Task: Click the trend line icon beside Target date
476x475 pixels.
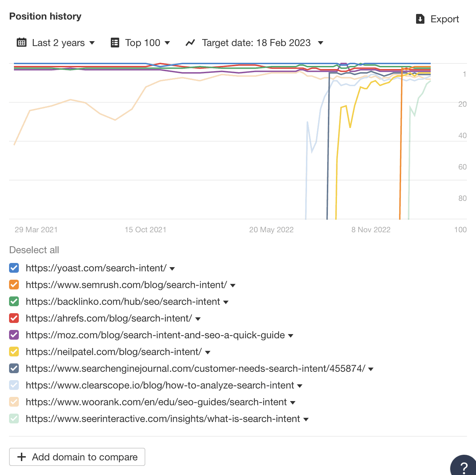Action: pyautogui.click(x=190, y=43)
